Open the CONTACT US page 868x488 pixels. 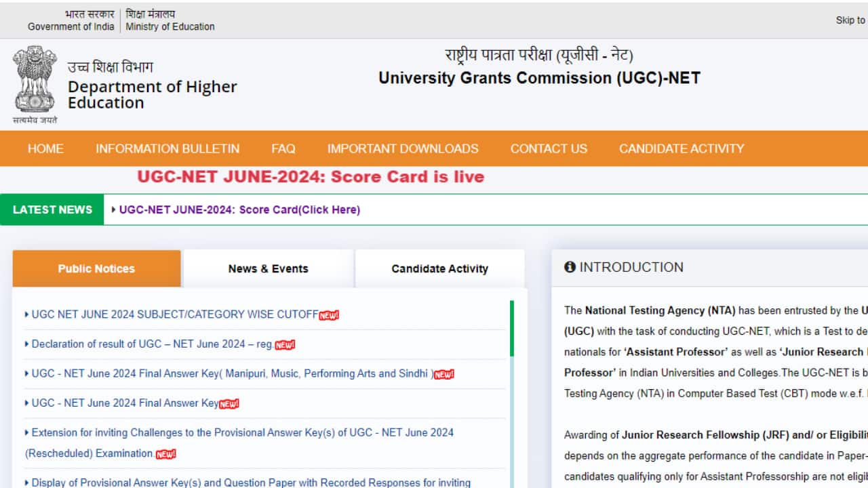tap(549, 148)
